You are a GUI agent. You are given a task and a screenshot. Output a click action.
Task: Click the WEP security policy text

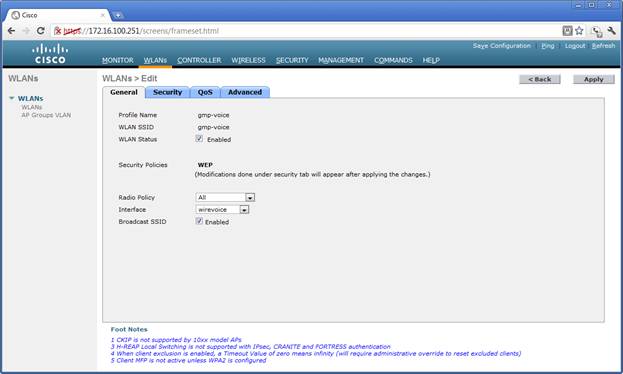pyautogui.click(x=205, y=165)
